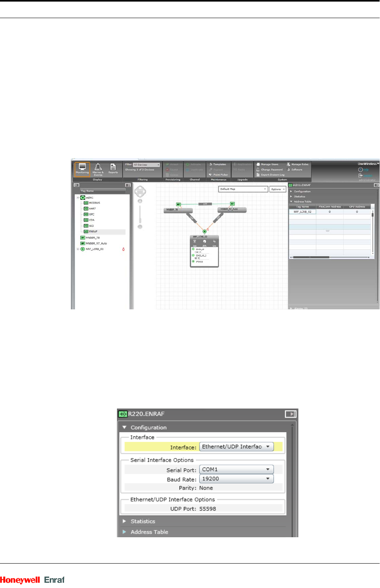The image size is (380, 588).
Task: Collapse the left tree panel
Action: [76, 185]
